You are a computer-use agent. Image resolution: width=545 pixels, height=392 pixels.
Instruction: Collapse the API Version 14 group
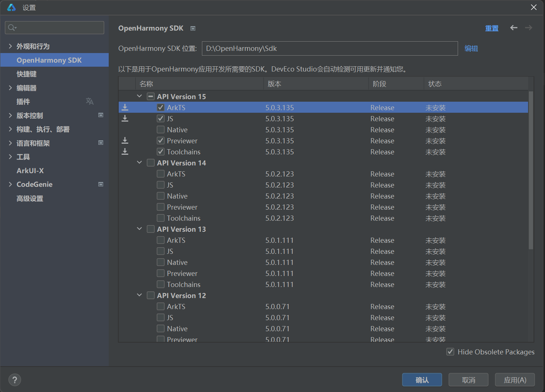pyautogui.click(x=139, y=162)
